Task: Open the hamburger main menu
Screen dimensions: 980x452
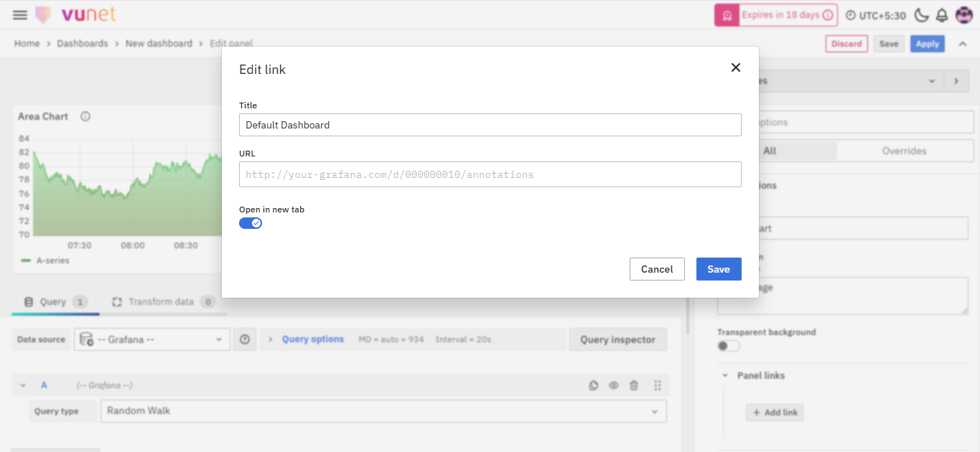Action: 20,15
